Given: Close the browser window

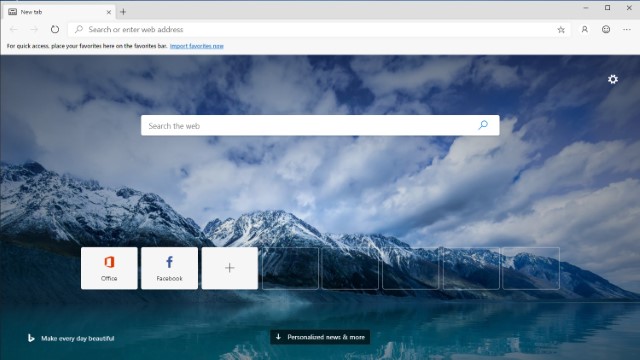Looking at the screenshot, I should 629,8.
